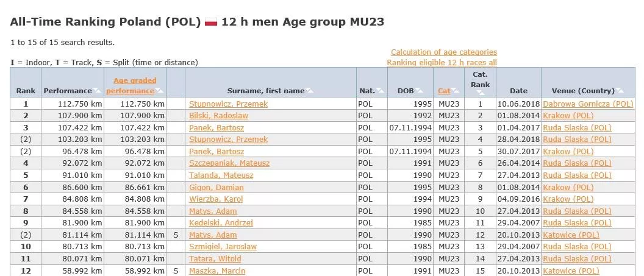Click sort arrow next to Surname, first name
Image resolution: width=644 pixels, height=276 pixels.
click(309, 91)
